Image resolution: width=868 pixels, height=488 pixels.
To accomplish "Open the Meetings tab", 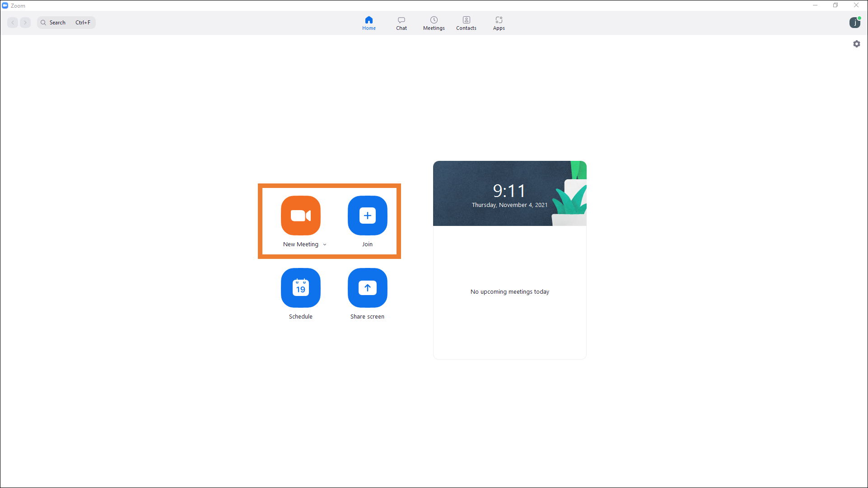I will pos(434,23).
